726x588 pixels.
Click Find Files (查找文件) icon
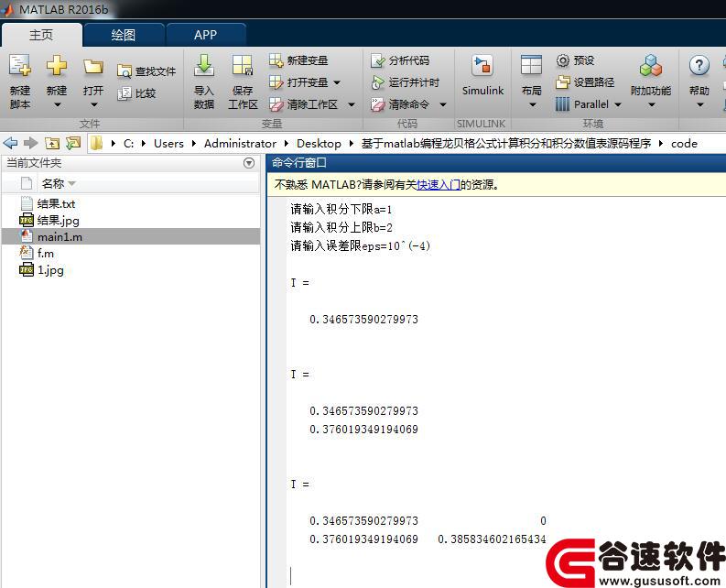pyautogui.click(x=125, y=71)
